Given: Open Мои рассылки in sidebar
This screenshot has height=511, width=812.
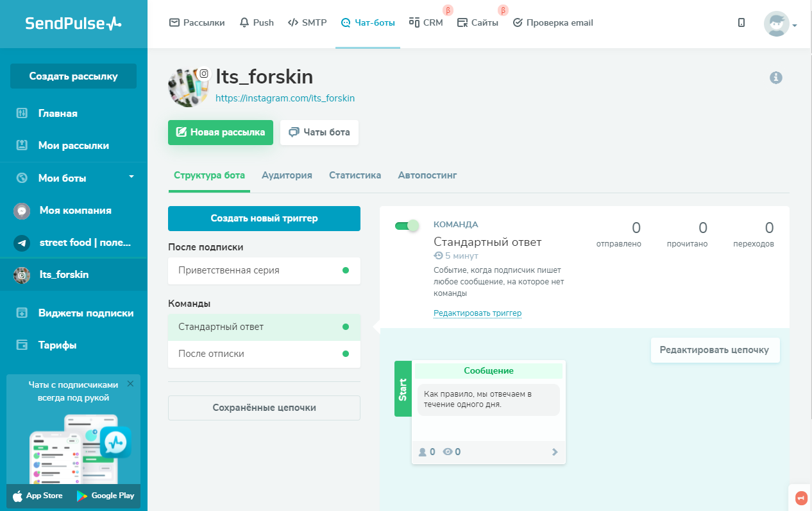Looking at the screenshot, I should click(73, 145).
